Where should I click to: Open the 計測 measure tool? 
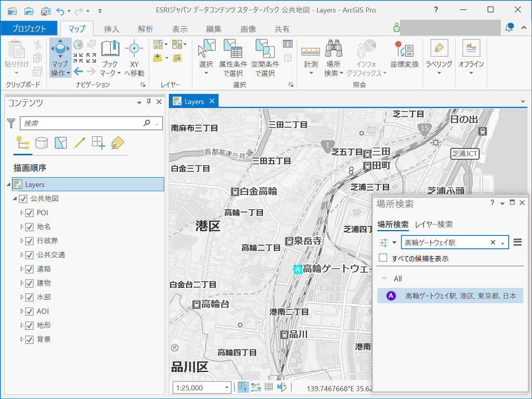[x=311, y=51]
